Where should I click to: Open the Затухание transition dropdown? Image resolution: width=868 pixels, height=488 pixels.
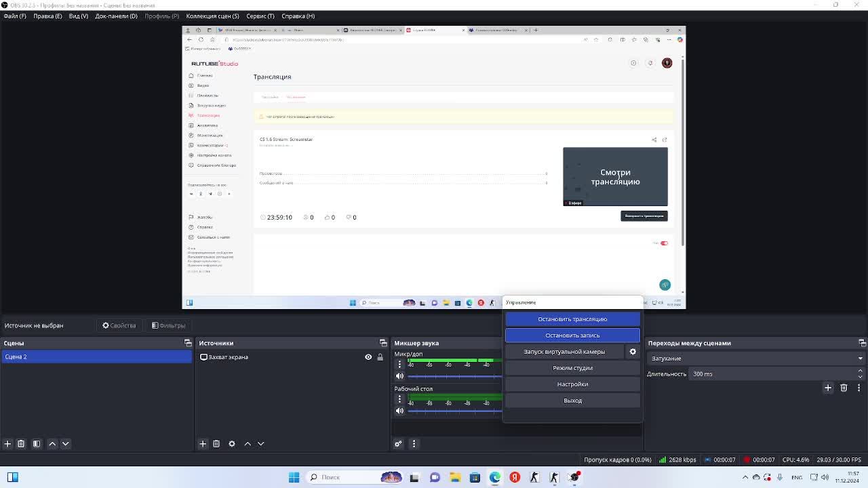pos(755,359)
